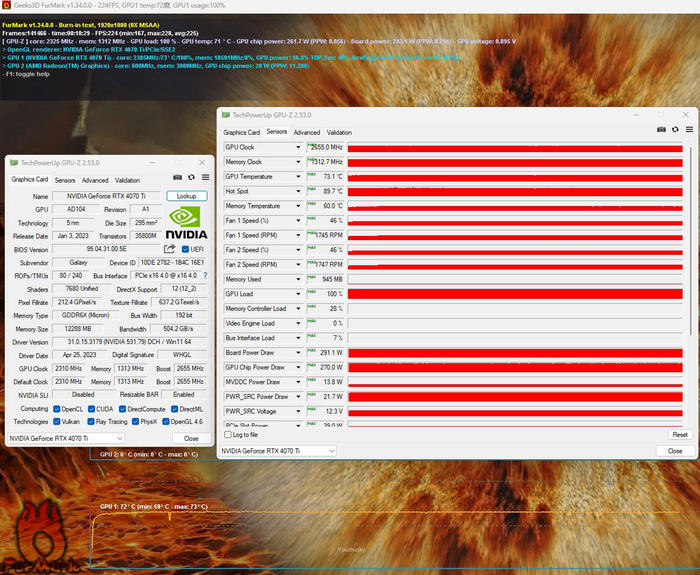The image size is (700, 575).
Task: Open Memory Used sensor dropdown arrow
Action: coord(298,279)
